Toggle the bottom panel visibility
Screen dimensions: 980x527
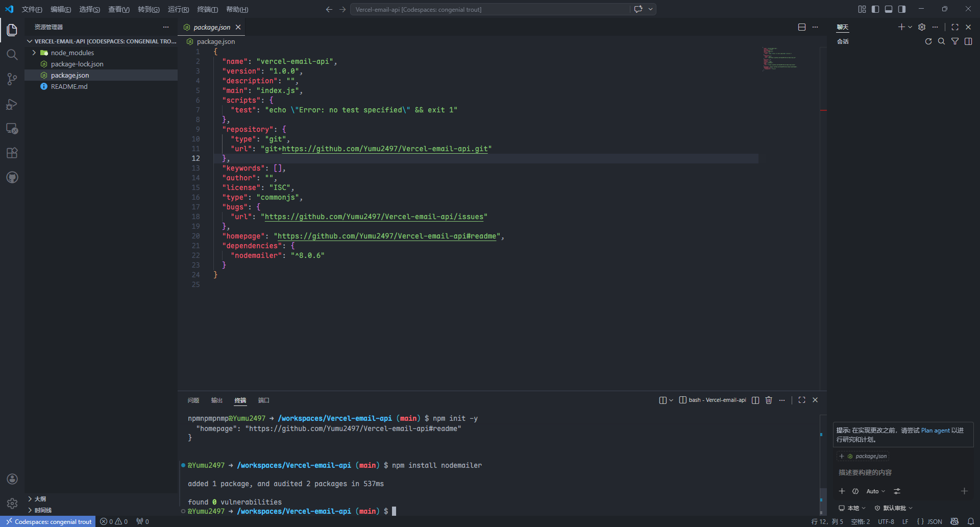pyautogui.click(x=889, y=9)
